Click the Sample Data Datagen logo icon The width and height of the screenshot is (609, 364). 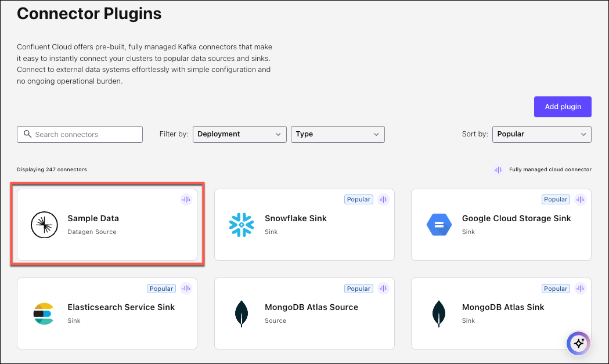[44, 225]
